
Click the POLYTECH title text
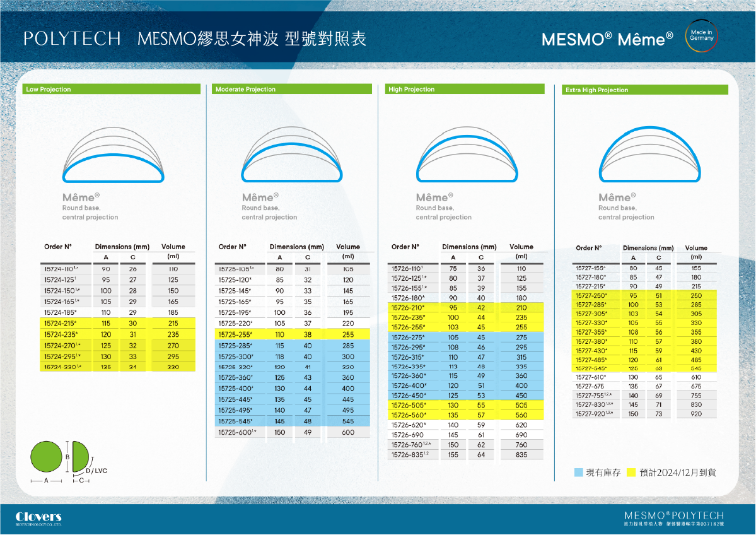tap(73, 38)
